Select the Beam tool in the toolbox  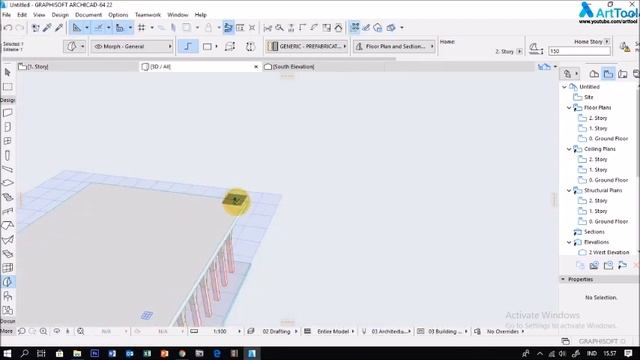tap(7, 169)
